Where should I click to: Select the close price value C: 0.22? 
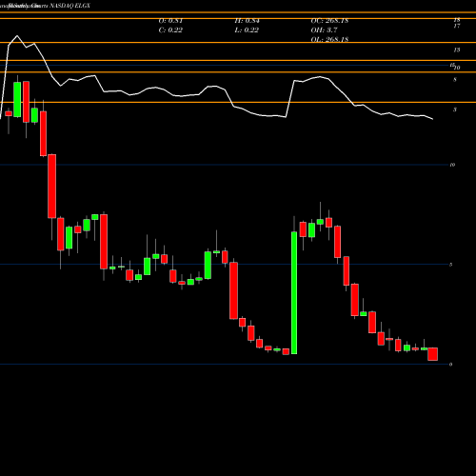[x=170, y=30]
